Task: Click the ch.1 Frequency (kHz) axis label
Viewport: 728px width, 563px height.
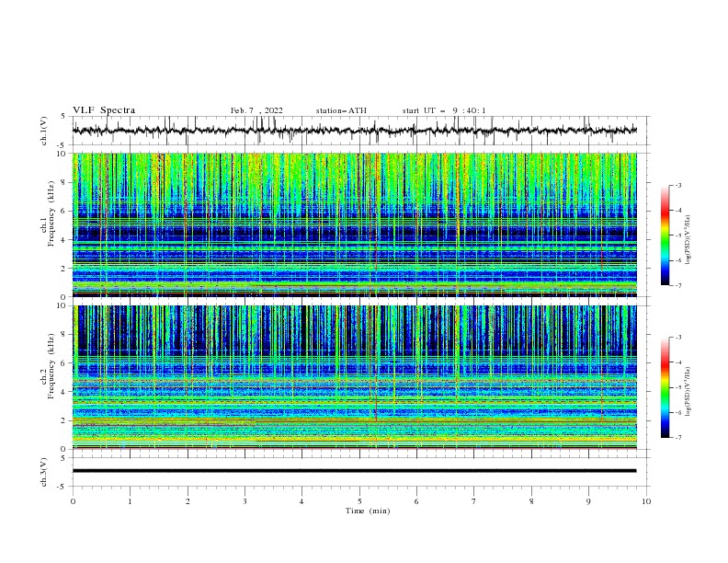Action: 48,224
